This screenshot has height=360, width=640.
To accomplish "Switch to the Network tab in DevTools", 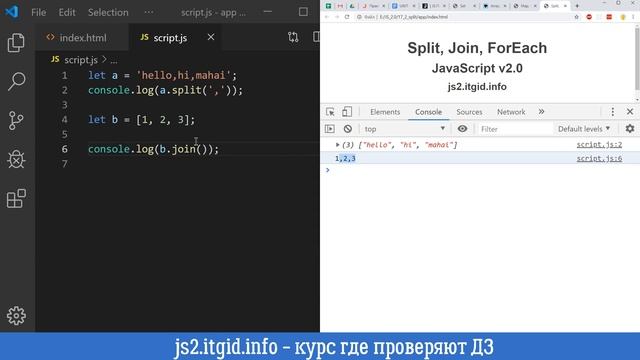I will (x=511, y=112).
